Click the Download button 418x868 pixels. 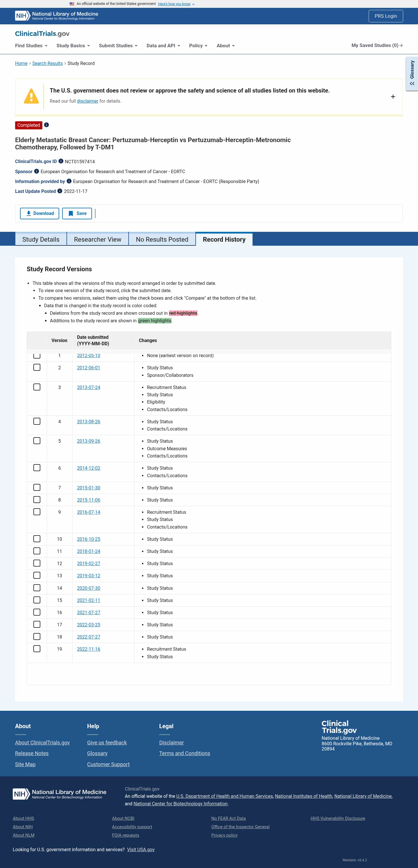tap(40, 213)
